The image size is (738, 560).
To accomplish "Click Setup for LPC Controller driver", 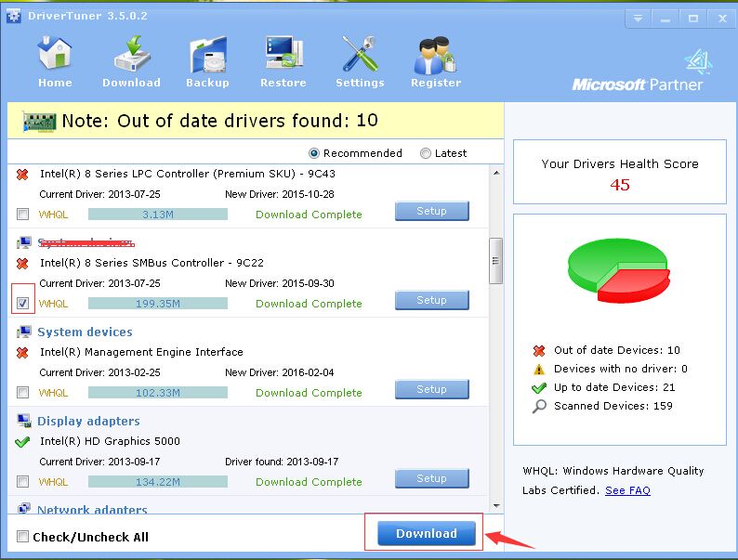I will pyautogui.click(x=432, y=211).
